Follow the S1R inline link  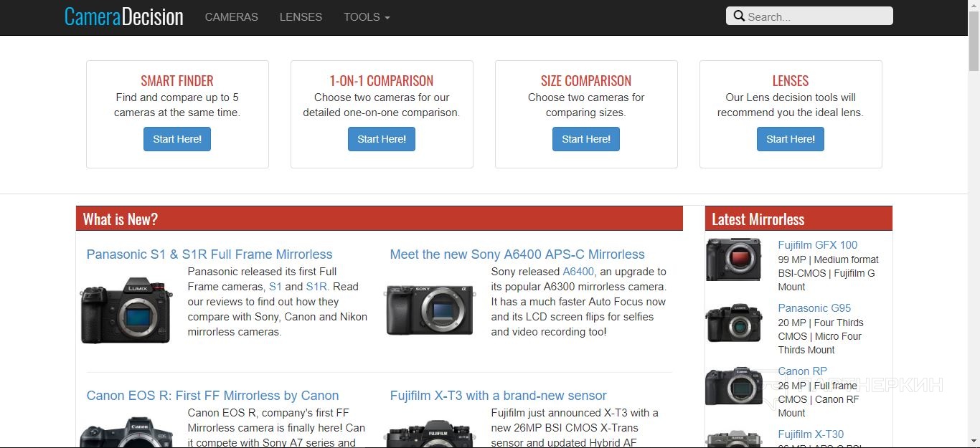click(x=316, y=287)
